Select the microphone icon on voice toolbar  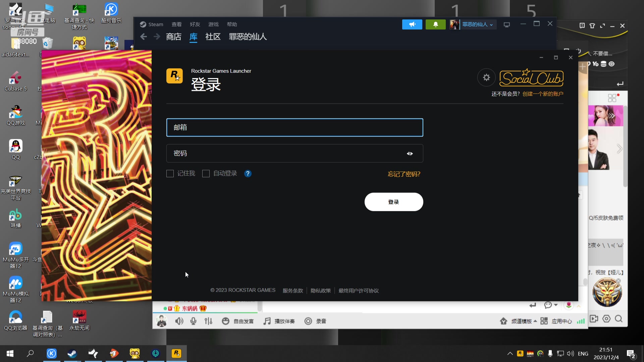193,321
